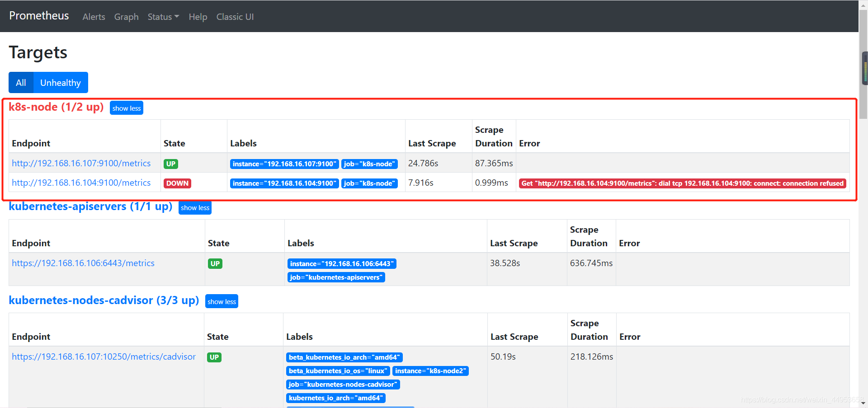Open endpoint https://192.168.16.107:10250/metrics/cadvisor
Viewport: 868px width, 408px height.
(104, 356)
